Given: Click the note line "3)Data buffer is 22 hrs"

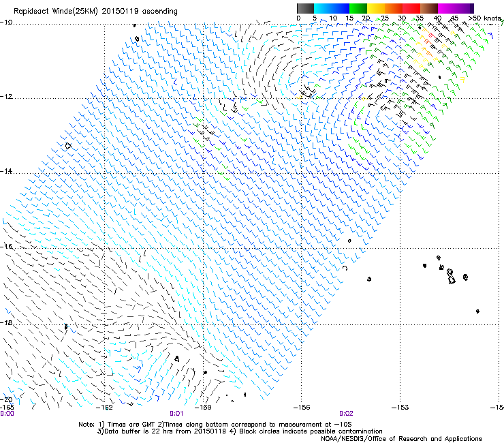Looking at the screenshot, I should [240, 431].
